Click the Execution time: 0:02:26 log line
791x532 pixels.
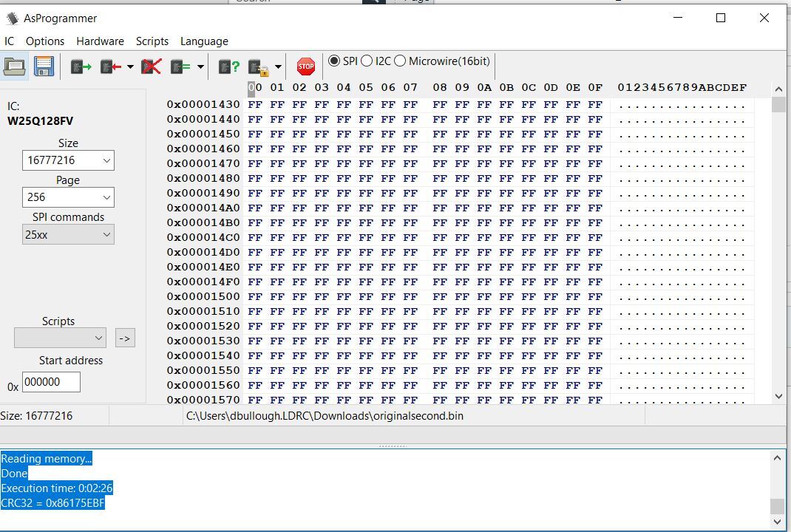(56, 488)
